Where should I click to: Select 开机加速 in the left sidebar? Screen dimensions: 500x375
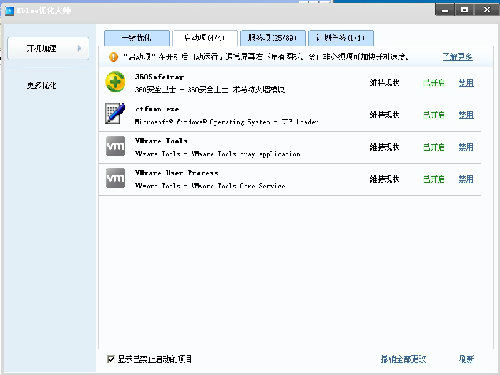pos(48,49)
